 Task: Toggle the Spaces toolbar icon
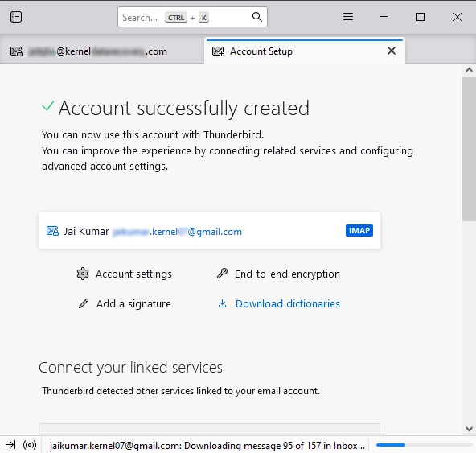[16, 17]
